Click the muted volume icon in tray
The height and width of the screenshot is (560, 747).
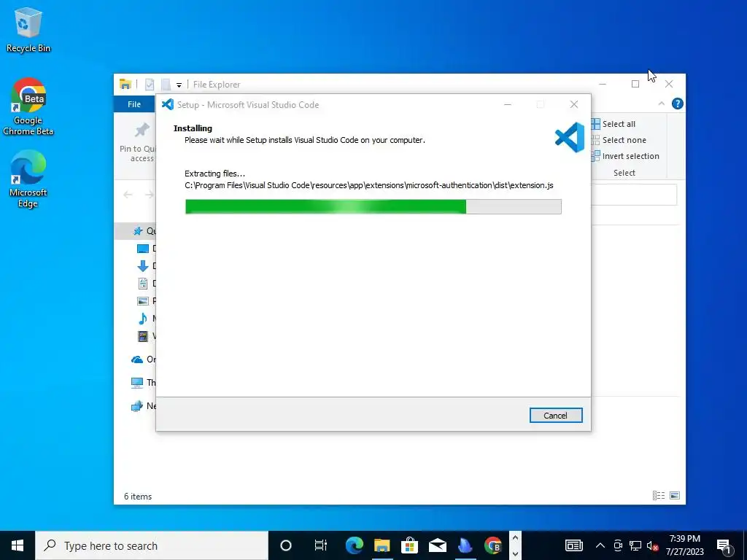click(x=653, y=545)
